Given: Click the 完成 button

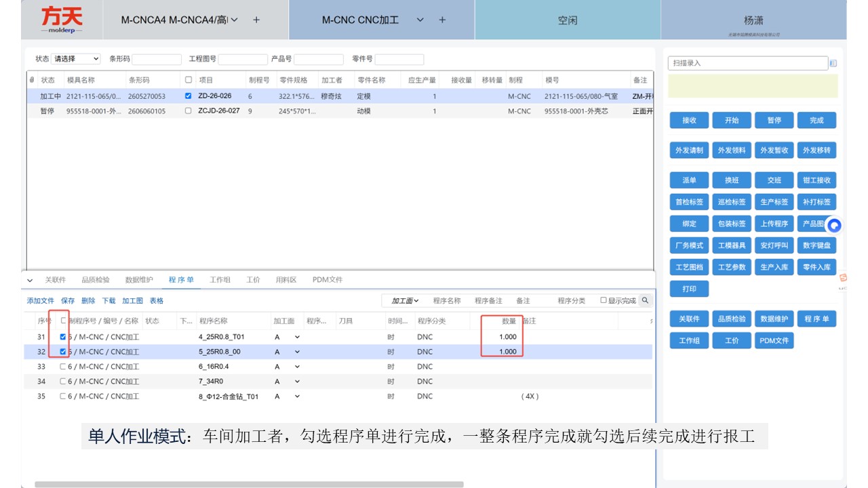Looking at the screenshot, I should [816, 121].
